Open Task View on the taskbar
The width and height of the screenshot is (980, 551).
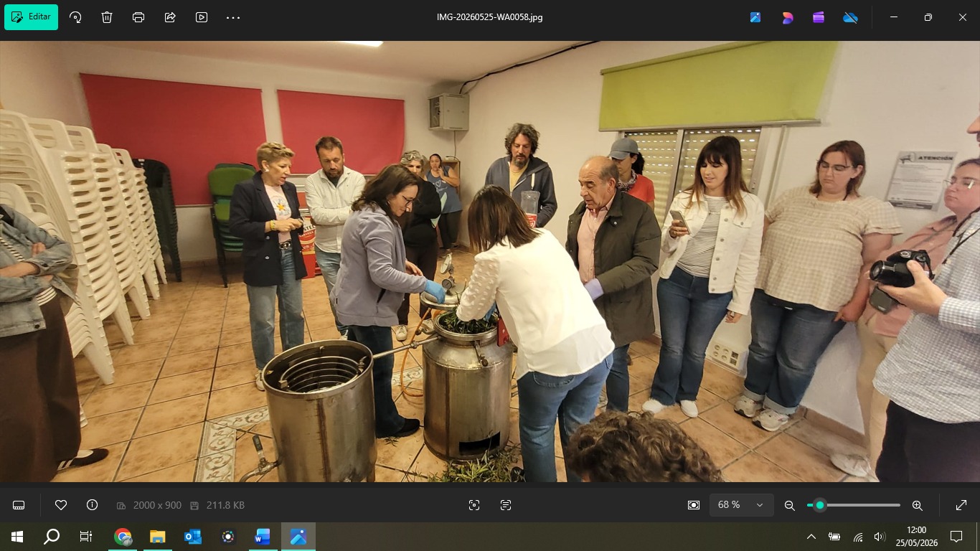[x=86, y=536]
